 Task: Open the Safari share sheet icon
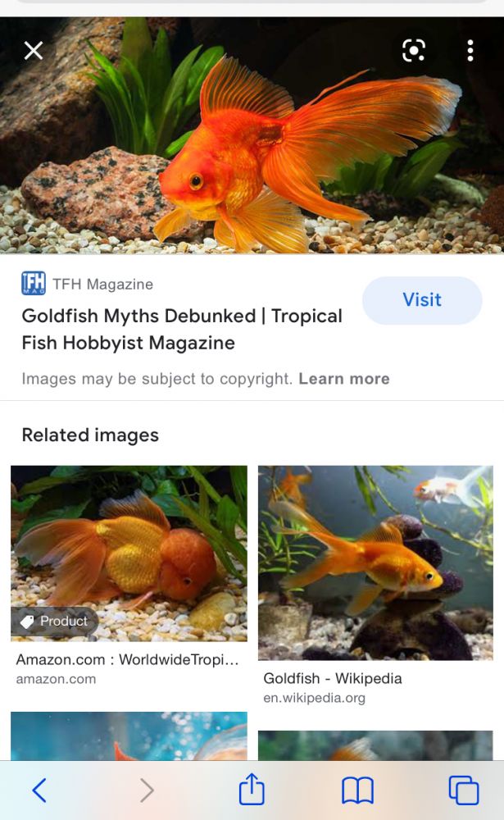[x=252, y=789]
